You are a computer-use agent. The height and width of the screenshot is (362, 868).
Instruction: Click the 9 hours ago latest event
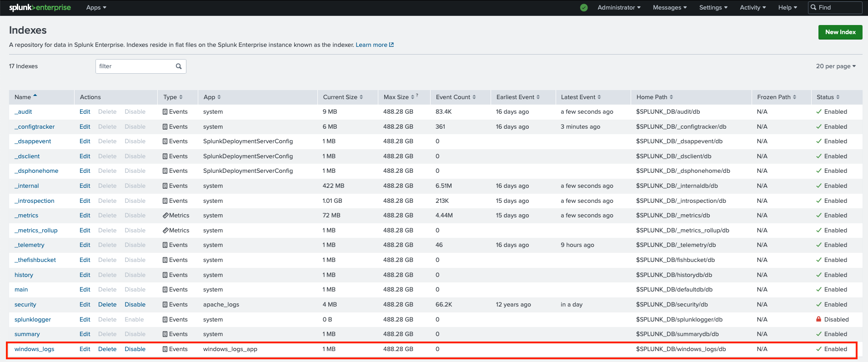[577, 245]
